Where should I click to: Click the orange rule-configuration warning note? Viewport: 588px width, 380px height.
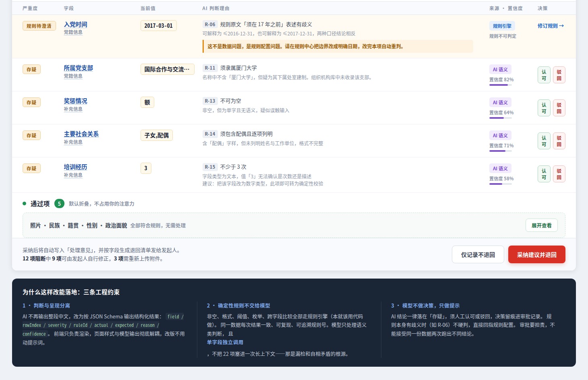pos(337,46)
